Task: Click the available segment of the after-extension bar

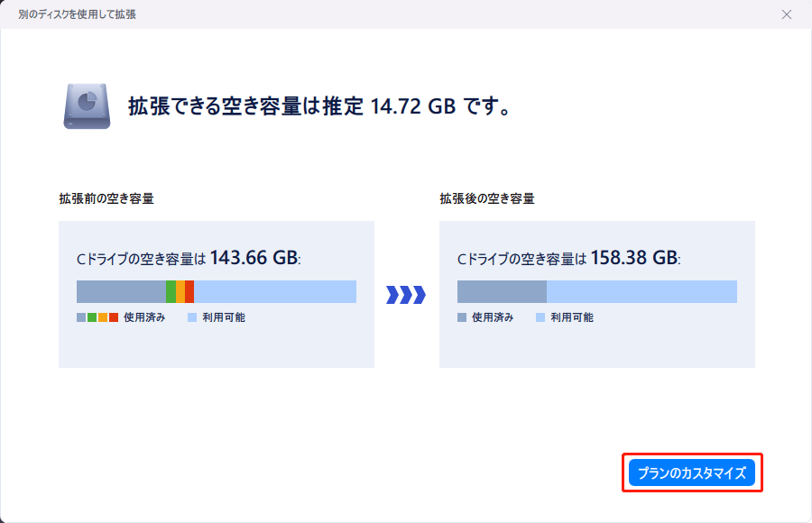Action: pyautogui.click(x=641, y=291)
